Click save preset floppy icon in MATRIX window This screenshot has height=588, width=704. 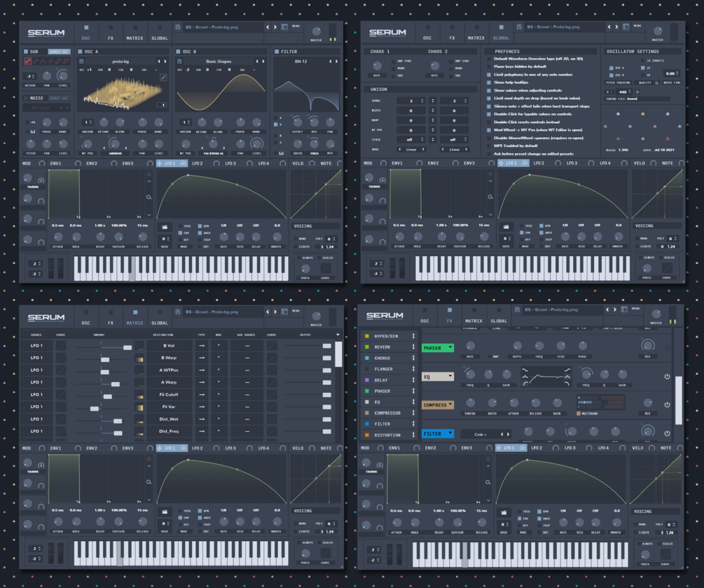178,311
